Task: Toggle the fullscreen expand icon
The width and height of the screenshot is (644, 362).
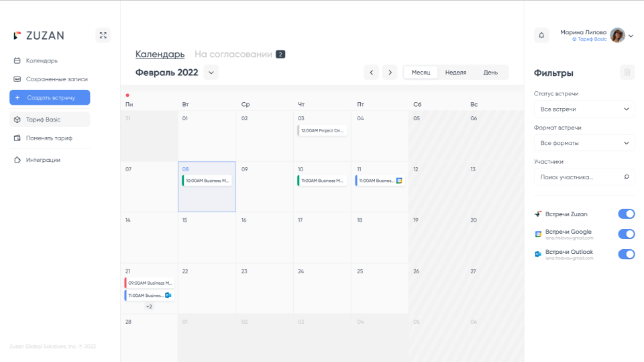Action: pos(103,36)
